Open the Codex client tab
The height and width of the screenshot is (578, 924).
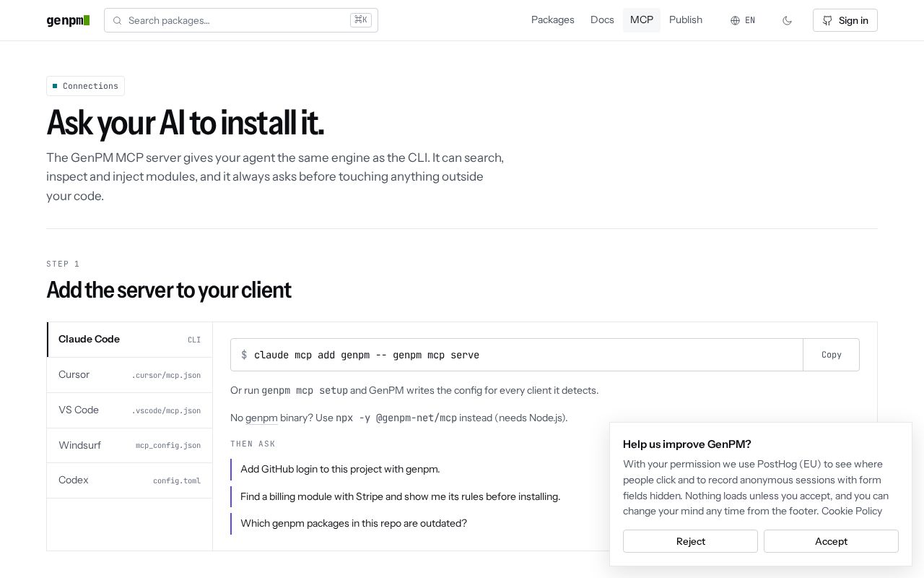tap(130, 480)
